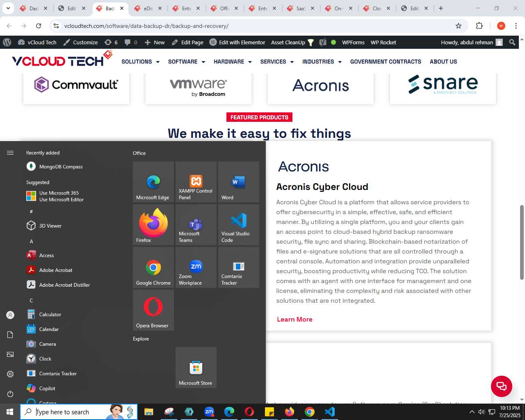Click Learn More link for Acronis
Screen dimensions: 525x420
(x=294, y=319)
